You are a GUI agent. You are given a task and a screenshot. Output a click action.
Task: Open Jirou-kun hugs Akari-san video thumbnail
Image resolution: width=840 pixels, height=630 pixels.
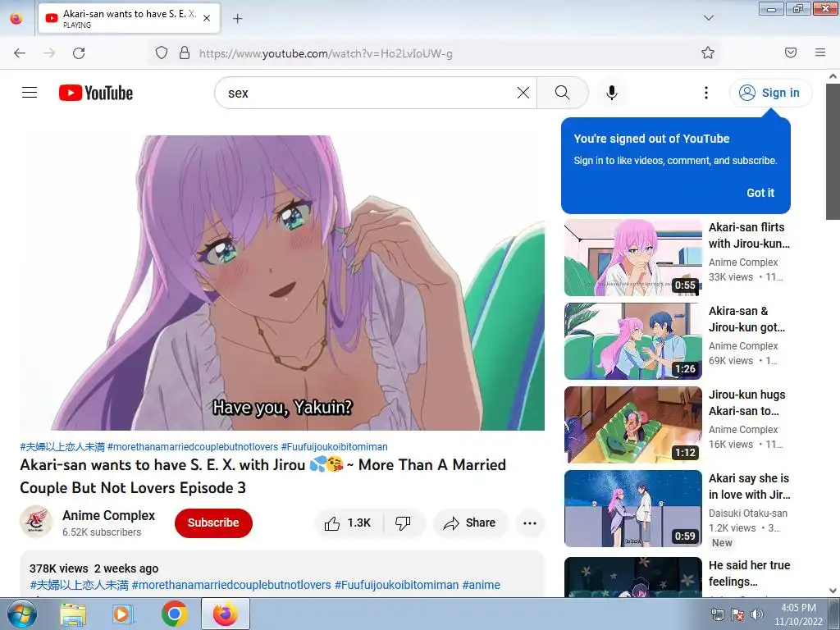tap(632, 425)
